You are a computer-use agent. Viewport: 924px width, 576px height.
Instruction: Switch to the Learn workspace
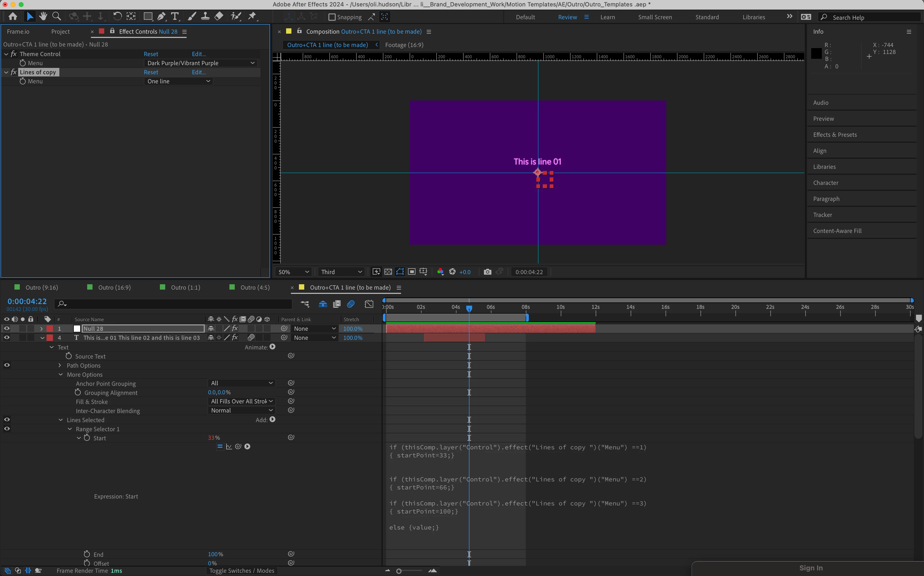(607, 17)
